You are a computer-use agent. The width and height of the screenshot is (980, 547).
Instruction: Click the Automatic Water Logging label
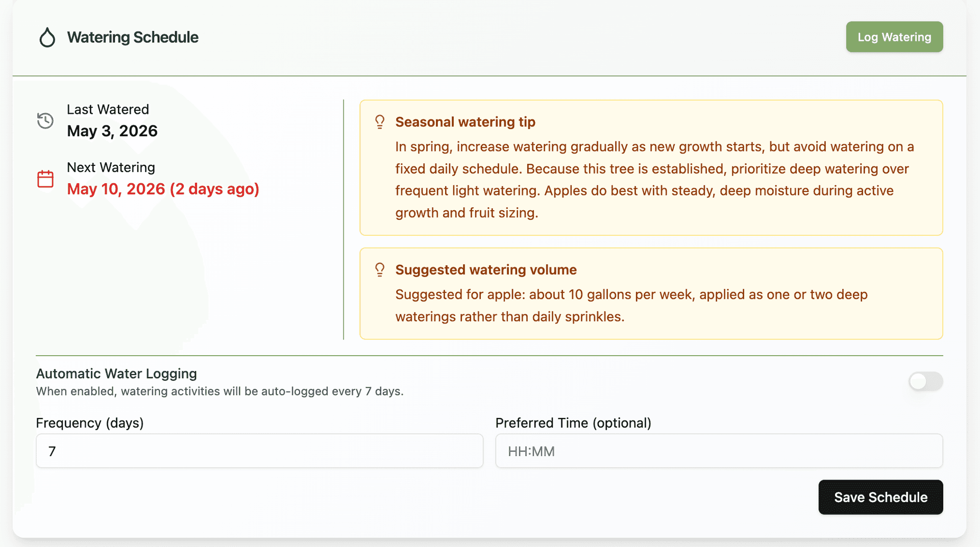(x=116, y=374)
